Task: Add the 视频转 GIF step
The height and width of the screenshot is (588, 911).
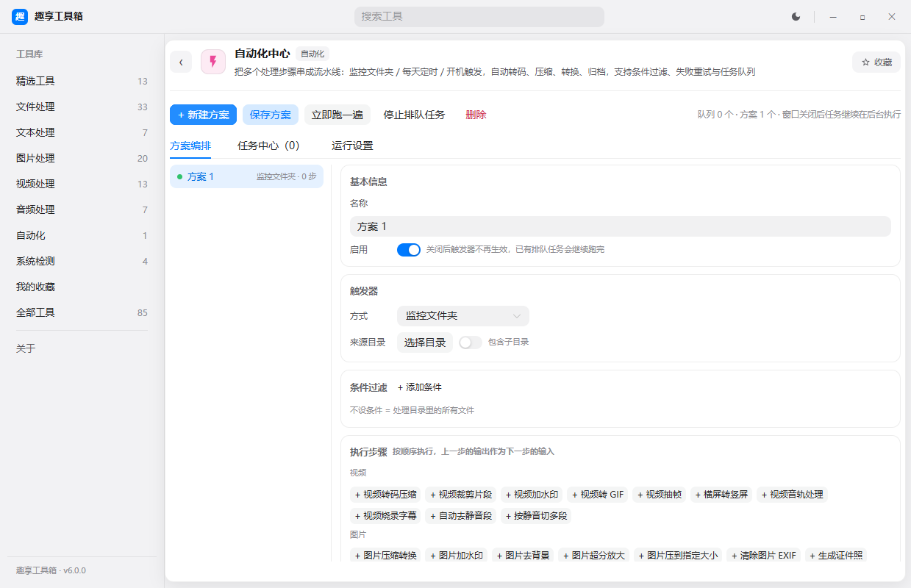Action: pyautogui.click(x=598, y=495)
